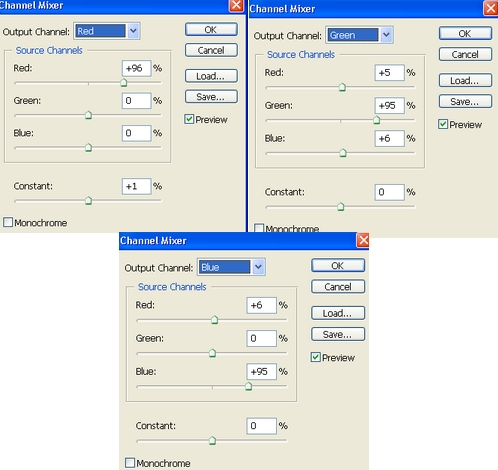Viewport: 498px width, 470px height.
Task: Click Constant slider handle in Blue channel dialog
Action: (x=212, y=441)
